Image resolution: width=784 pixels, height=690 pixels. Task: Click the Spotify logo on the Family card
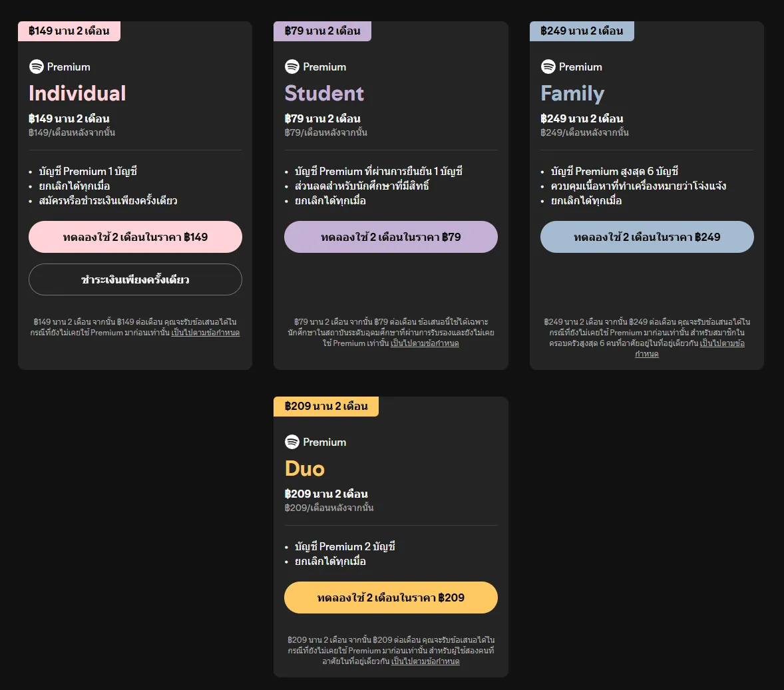coord(548,67)
